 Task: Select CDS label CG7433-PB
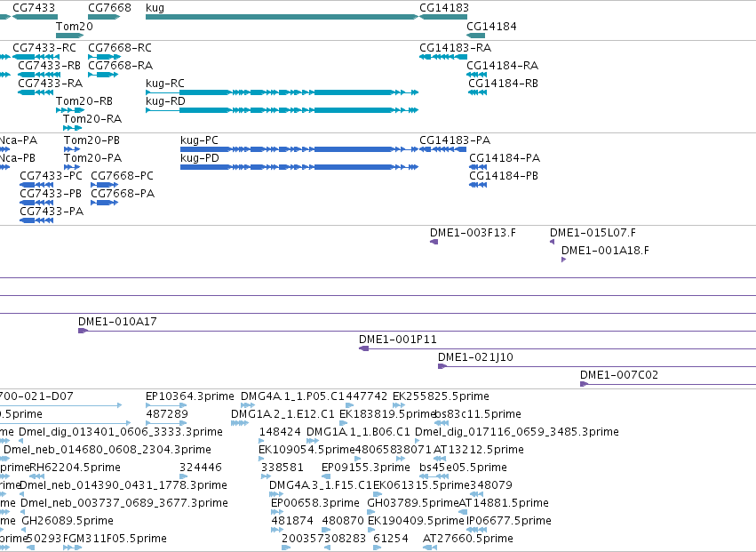click(51, 194)
